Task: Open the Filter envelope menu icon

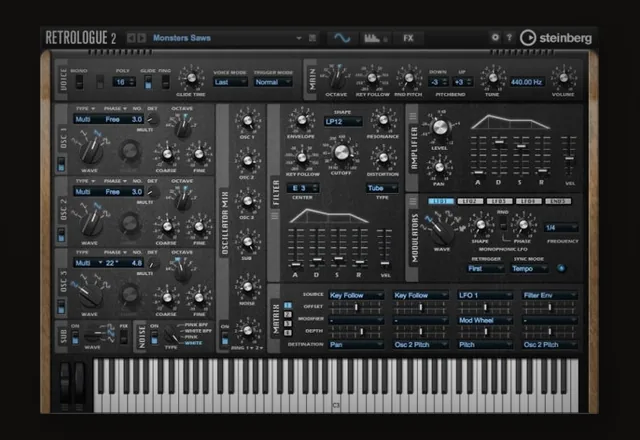Action: tap(275, 215)
